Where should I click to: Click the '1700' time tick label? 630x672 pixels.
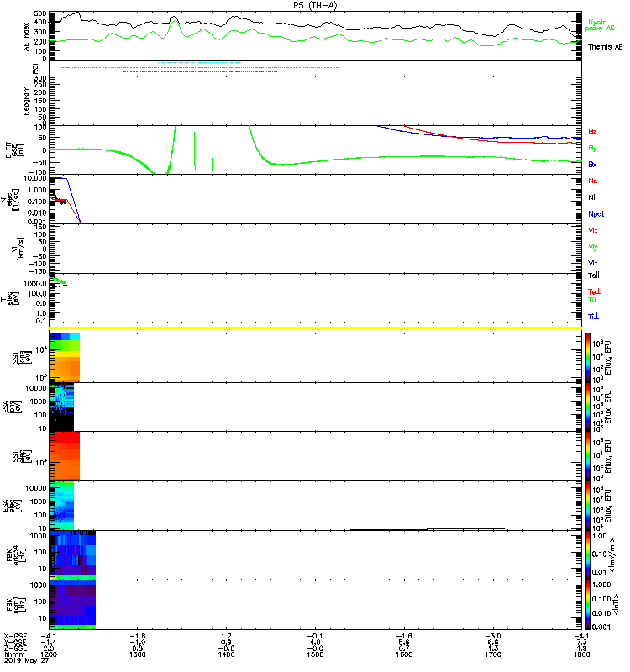493,654
